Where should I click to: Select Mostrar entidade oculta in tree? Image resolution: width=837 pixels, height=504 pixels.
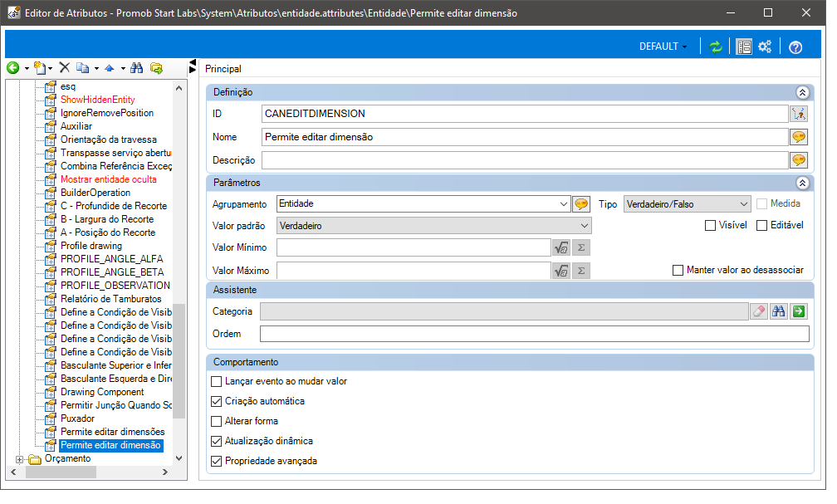[x=108, y=180]
